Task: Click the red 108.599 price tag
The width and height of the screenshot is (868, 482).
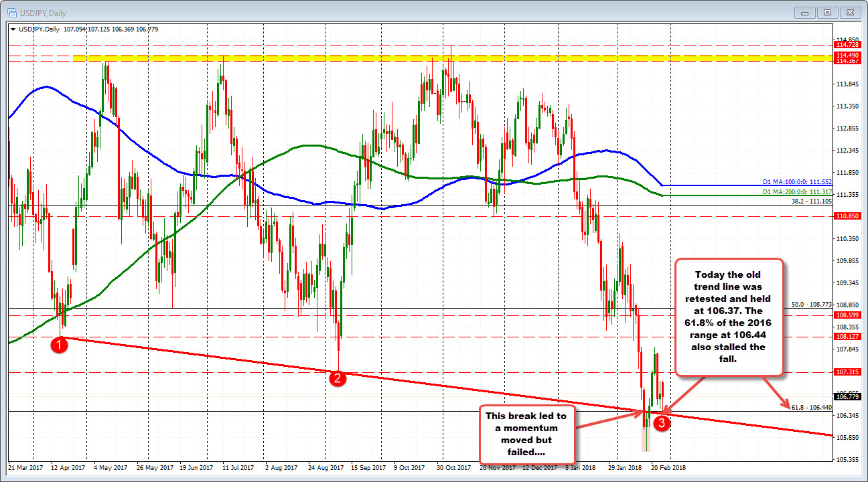Action: click(847, 315)
